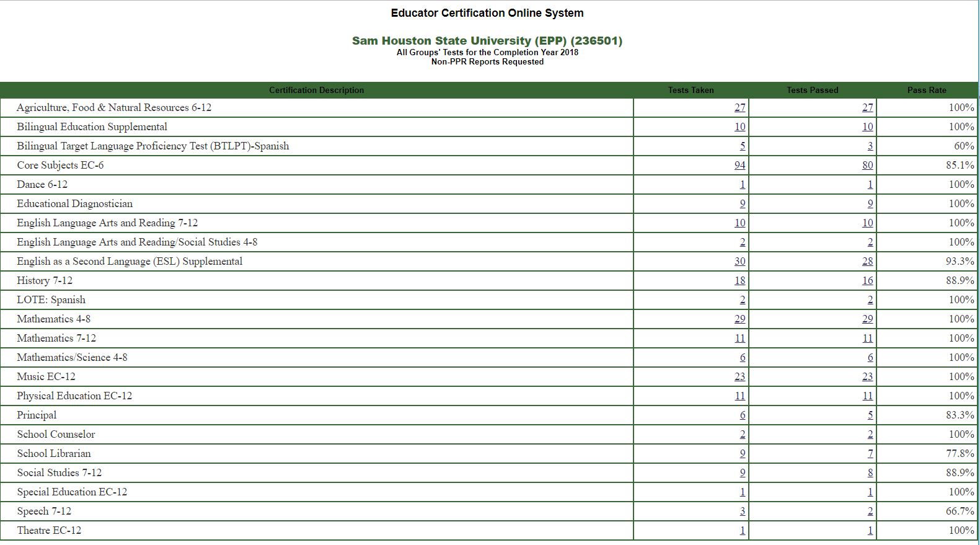Click the Pass Rate column header
The image size is (980, 545).
point(926,90)
